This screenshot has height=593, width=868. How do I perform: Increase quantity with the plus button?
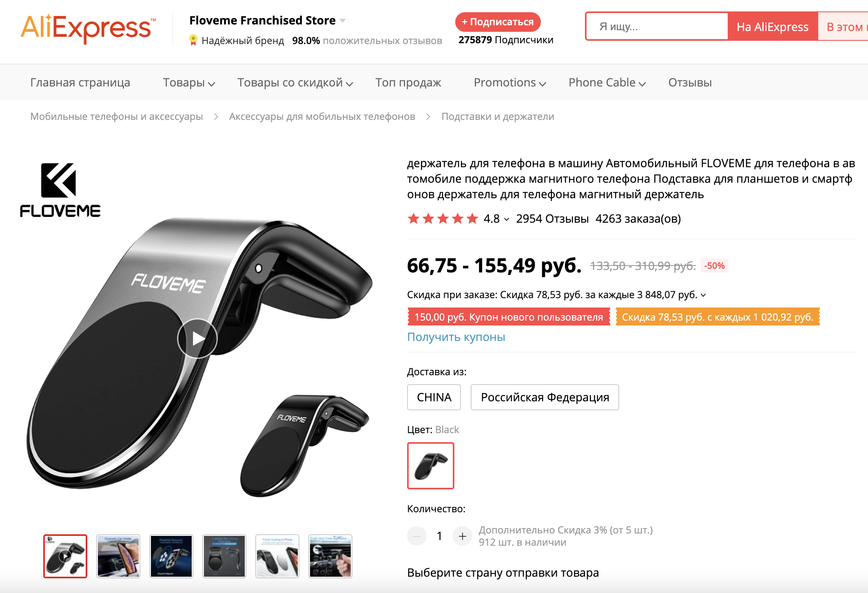click(x=462, y=536)
